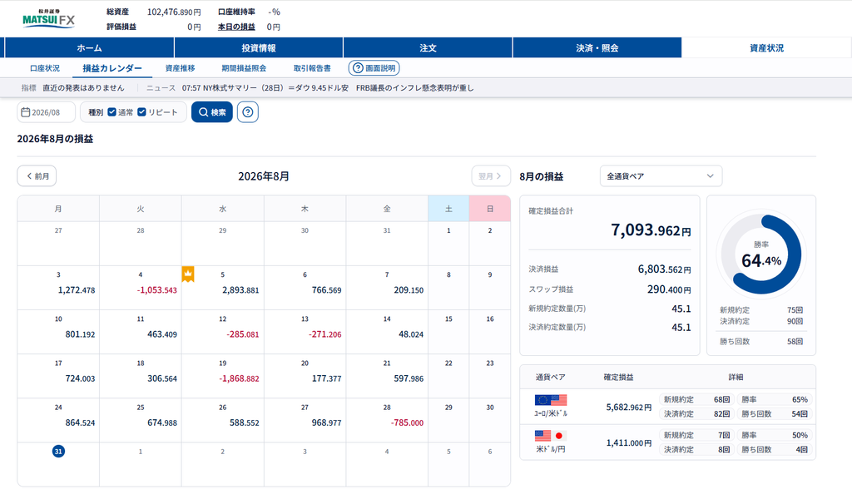Open the ホーム main tab
852x504 pixels.
tap(89, 47)
